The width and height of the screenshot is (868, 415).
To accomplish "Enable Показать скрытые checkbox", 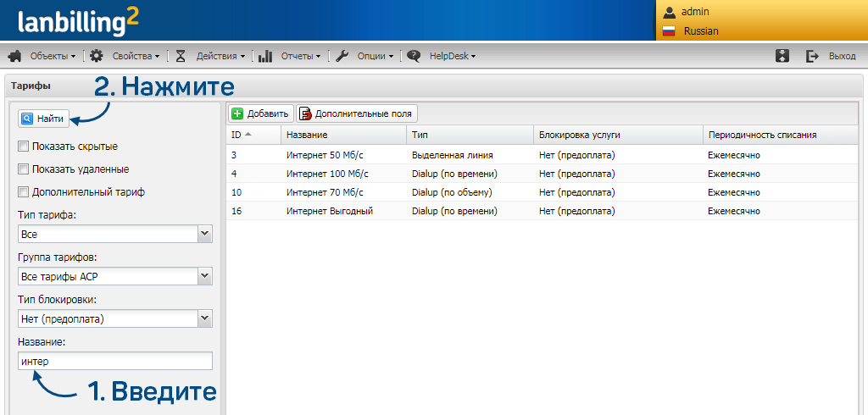I will tap(23, 147).
